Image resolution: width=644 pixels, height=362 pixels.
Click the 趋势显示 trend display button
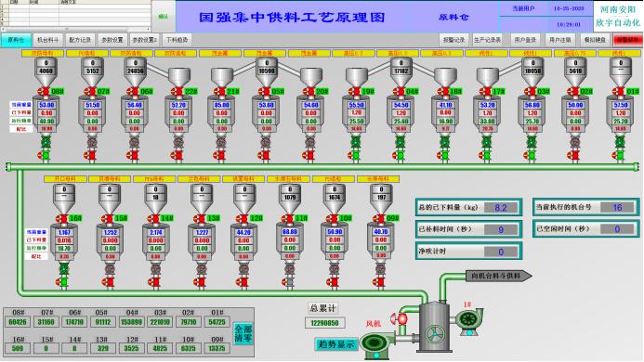[x=336, y=344]
